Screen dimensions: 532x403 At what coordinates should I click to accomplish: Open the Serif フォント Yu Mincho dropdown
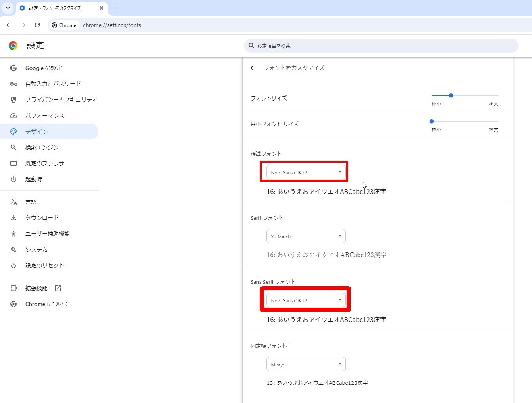point(306,236)
